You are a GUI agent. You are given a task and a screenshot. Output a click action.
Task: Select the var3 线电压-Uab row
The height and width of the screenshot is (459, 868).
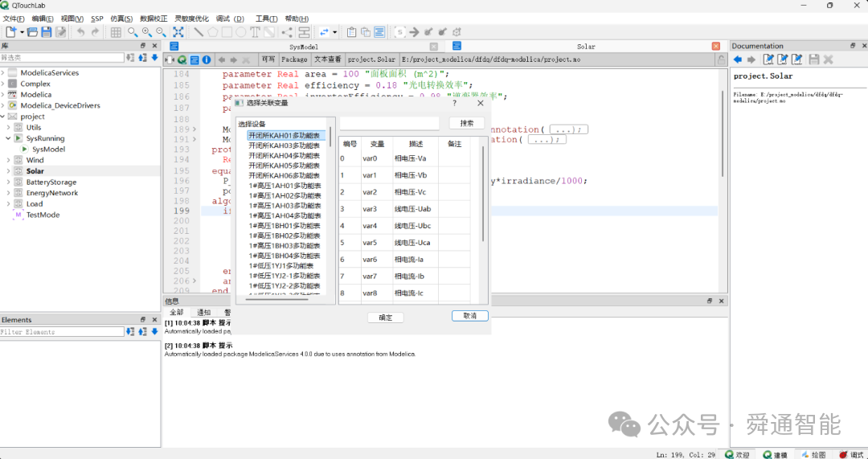pyautogui.click(x=404, y=209)
